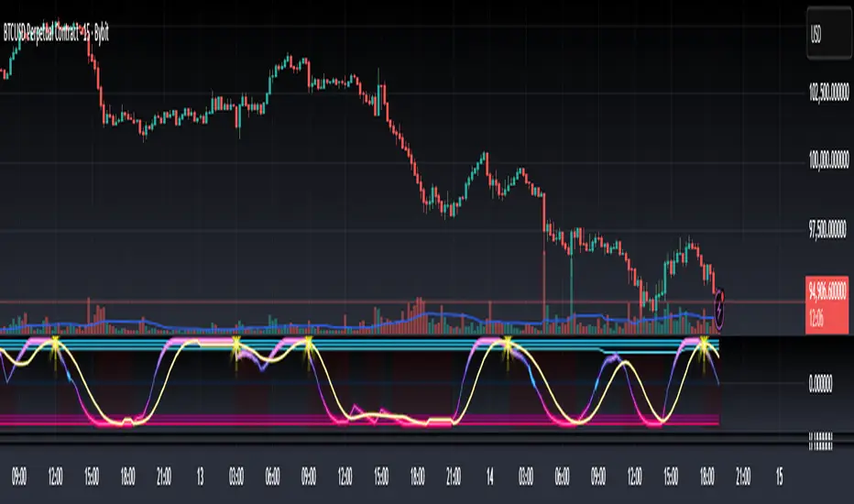Click the date label 13 on time axis
This screenshot has height=504, width=854.
[200, 477]
